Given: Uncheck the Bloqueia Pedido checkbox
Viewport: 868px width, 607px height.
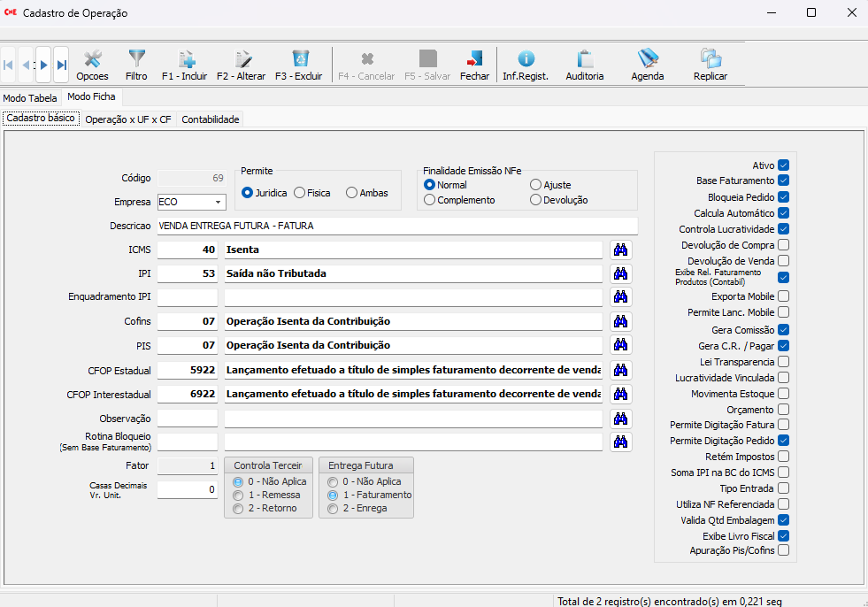Looking at the screenshot, I should tap(783, 197).
